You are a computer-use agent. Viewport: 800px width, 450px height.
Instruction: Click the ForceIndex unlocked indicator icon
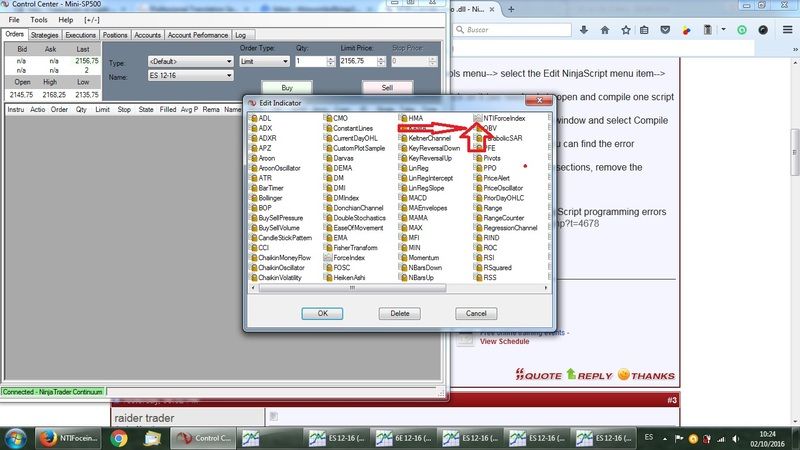tap(327, 257)
